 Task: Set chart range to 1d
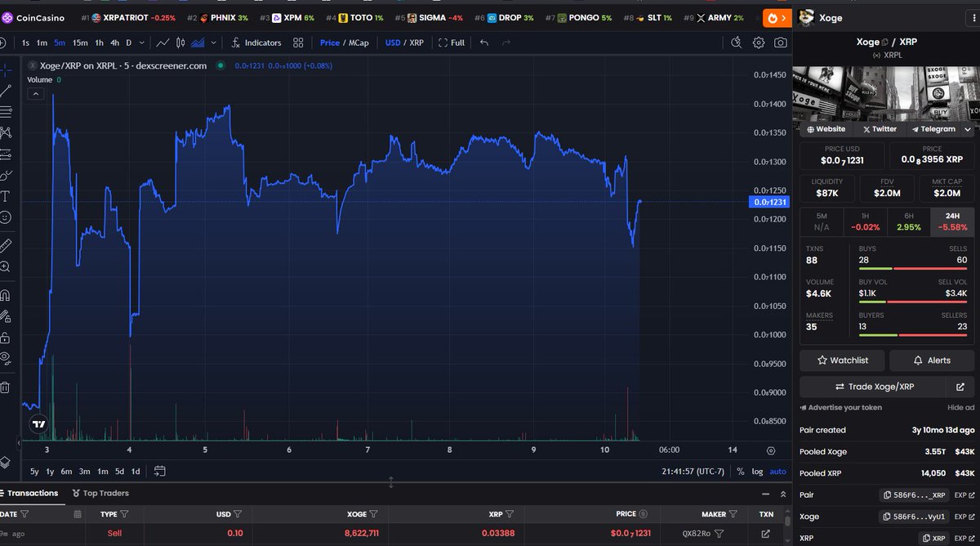136,471
